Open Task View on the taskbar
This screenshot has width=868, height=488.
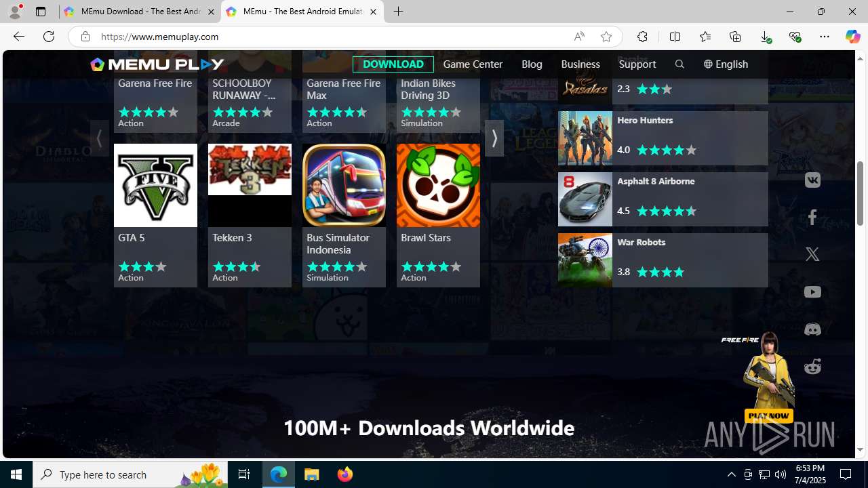(x=244, y=474)
